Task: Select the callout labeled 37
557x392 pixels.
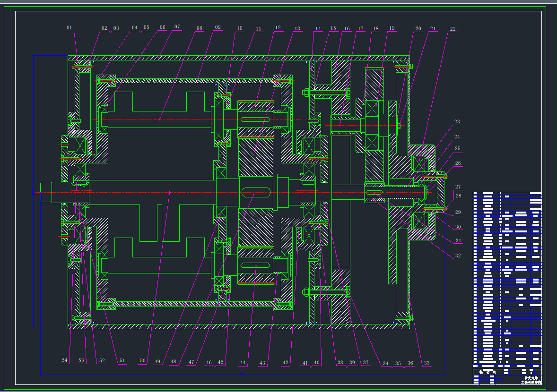Action: [x=366, y=363]
